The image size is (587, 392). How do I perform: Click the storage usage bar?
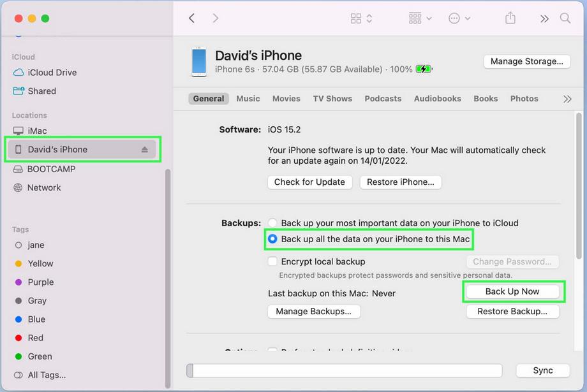click(344, 371)
